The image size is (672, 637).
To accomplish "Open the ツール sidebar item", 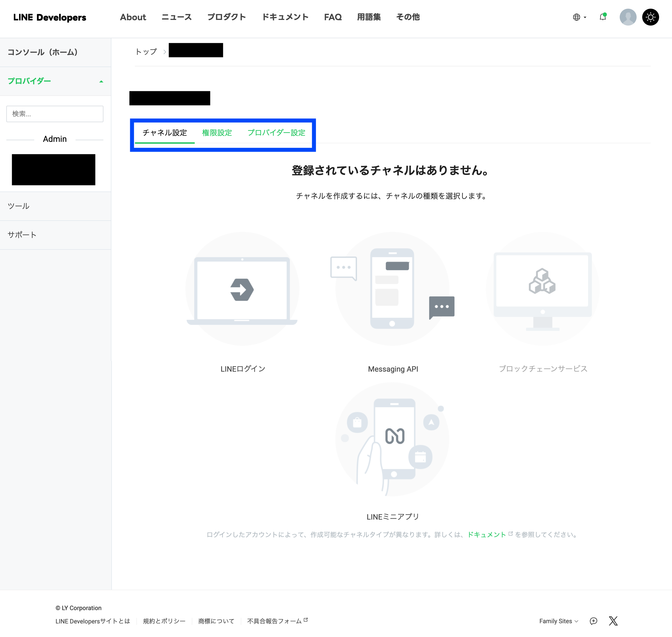I will (19, 206).
